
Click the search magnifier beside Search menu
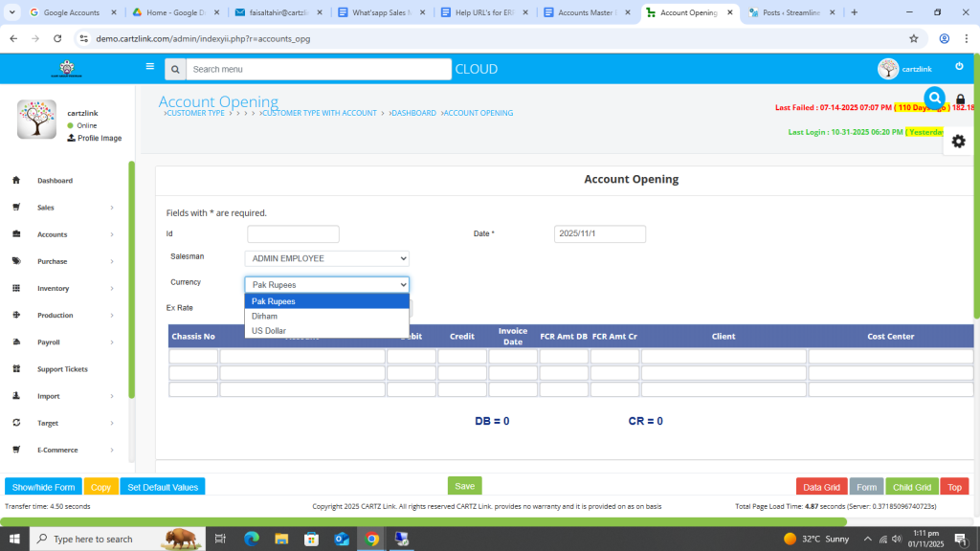(x=174, y=69)
